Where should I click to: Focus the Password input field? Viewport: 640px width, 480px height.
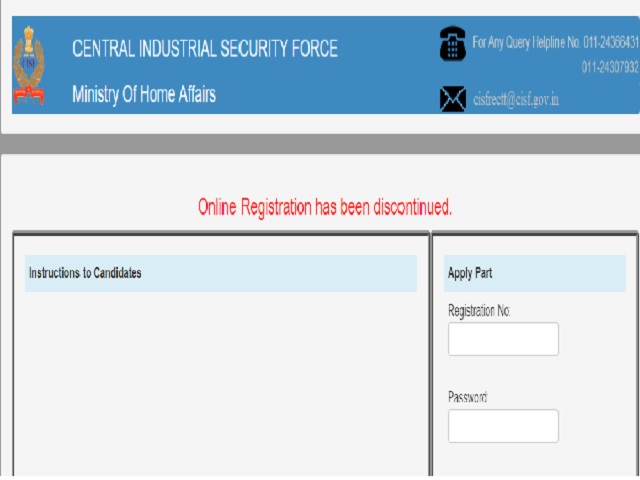(x=503, y=426)
